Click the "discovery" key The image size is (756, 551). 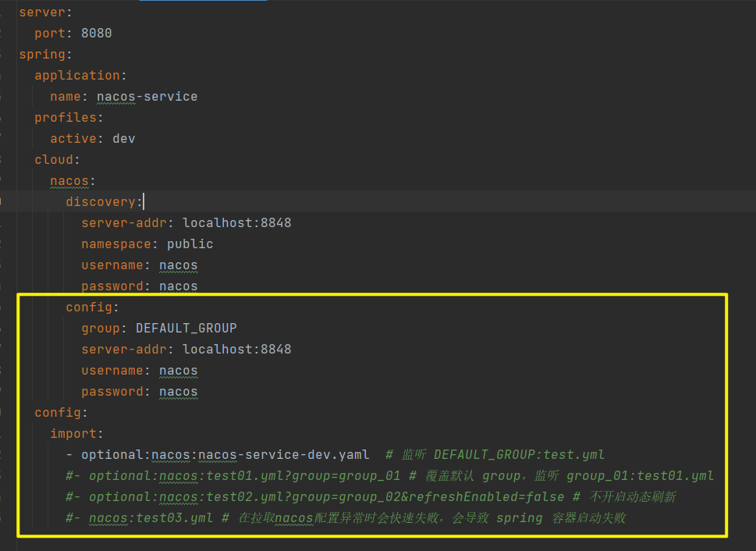coord(101,201)
